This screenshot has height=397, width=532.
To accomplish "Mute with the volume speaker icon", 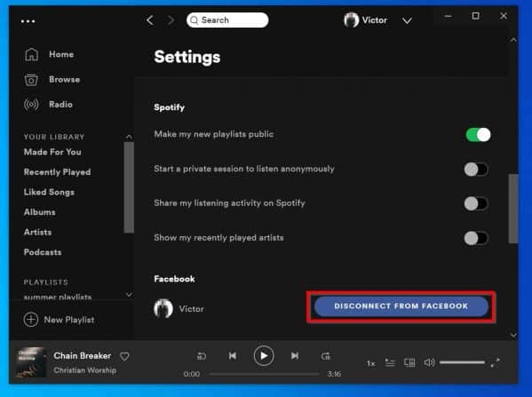I will coord(429,362).
